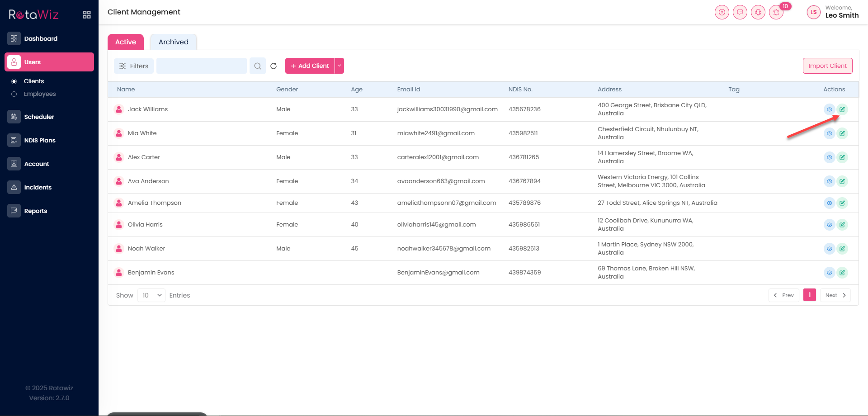The image size is (868, 416).
Task: Open the Show entries count dropdown
Action: 151,295
